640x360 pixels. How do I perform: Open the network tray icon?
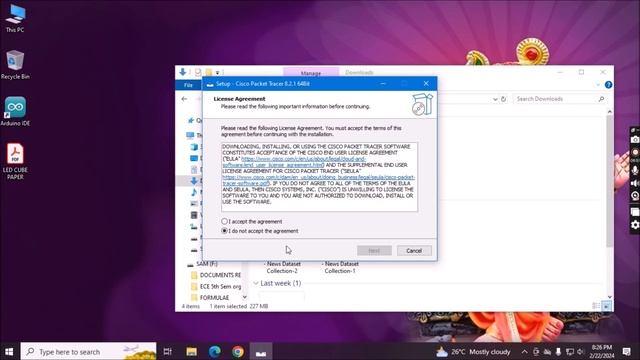[x=570, y=351]
